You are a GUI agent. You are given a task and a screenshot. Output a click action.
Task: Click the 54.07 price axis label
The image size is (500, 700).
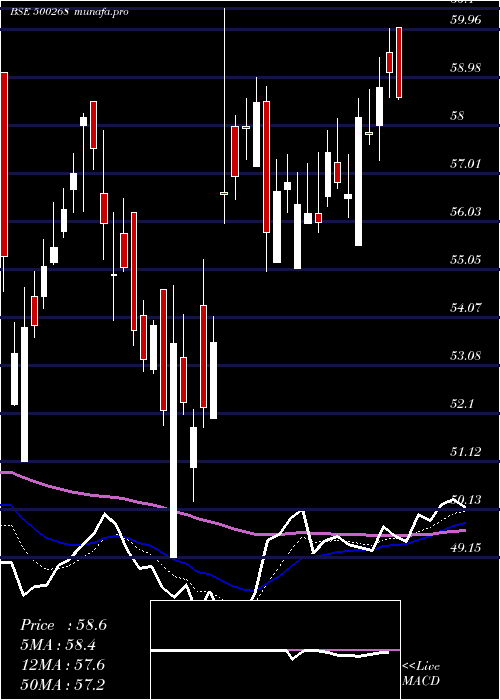coord(466,308)
